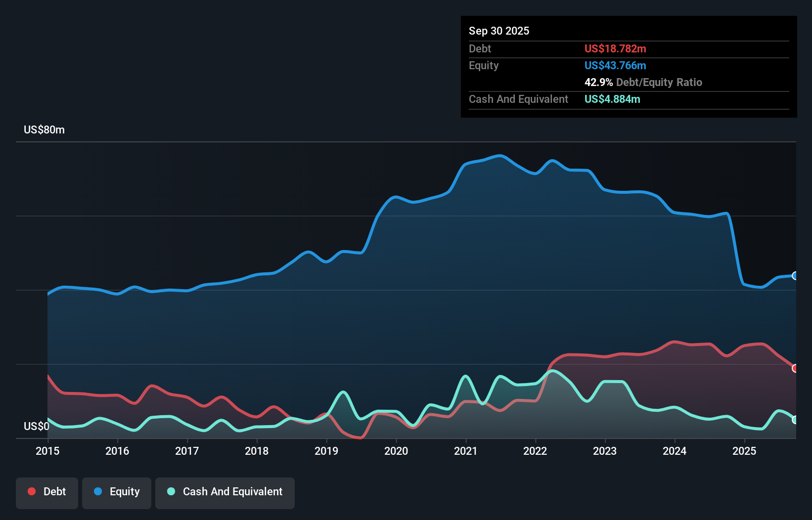This screenshot has height=520, width=812.
Task: Select the red Debt legend marker icon
Action: tap(31, 491)
